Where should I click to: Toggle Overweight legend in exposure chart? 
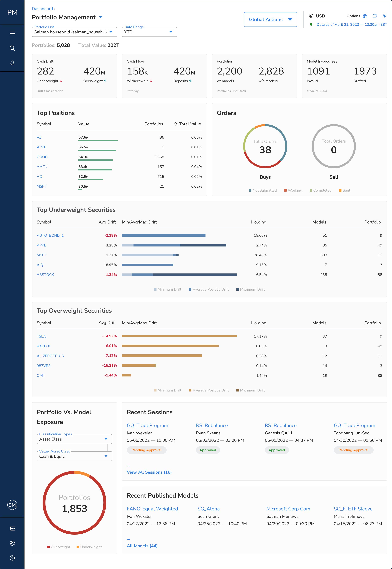tap(58, 547)
